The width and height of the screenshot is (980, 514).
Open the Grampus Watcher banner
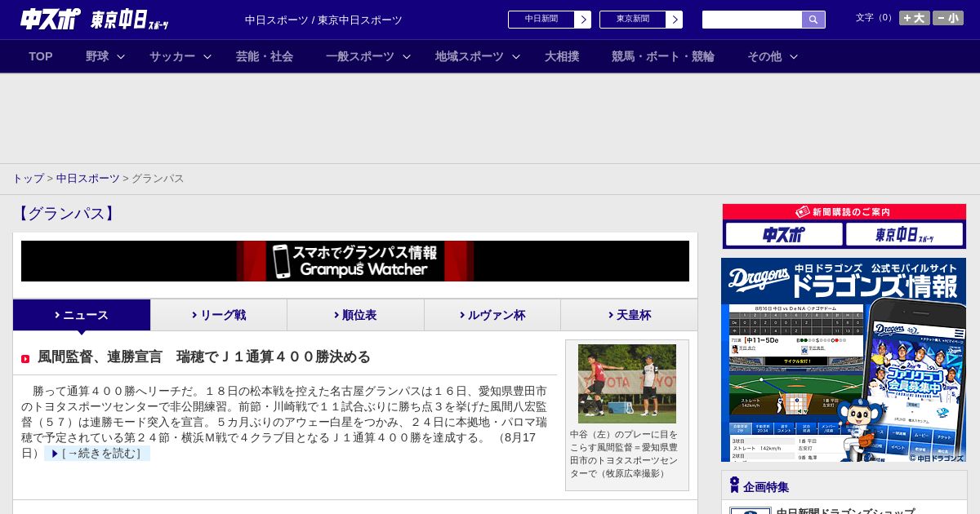pyautogui.click(x=355, y=261)
